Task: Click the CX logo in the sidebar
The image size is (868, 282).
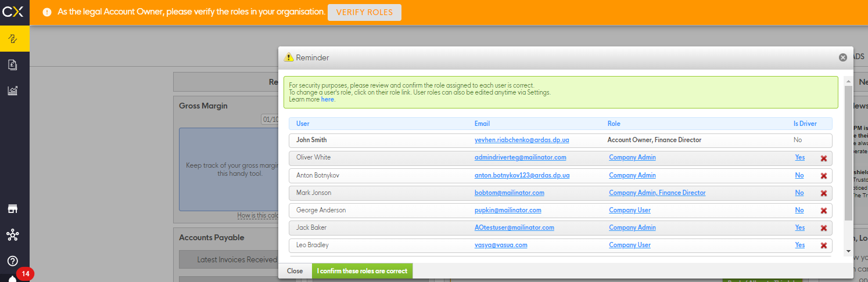Action: tap(14, 12)
